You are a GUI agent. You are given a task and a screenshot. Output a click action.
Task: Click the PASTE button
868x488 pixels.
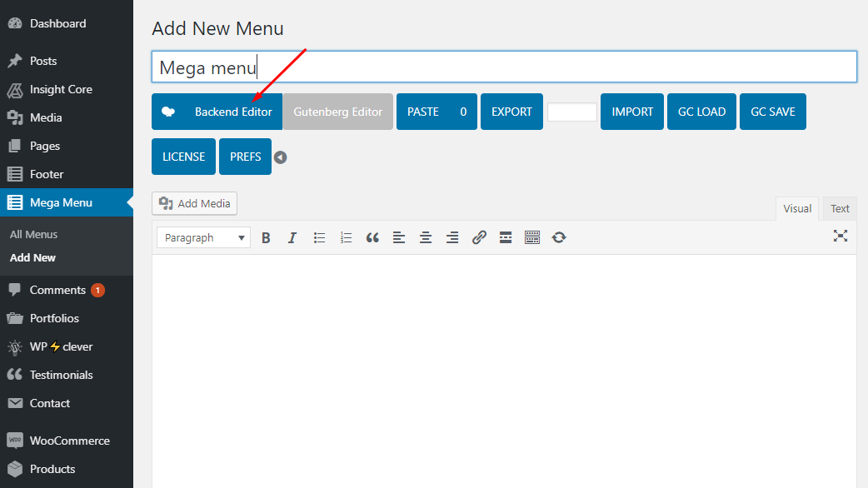tap(436, 112)
